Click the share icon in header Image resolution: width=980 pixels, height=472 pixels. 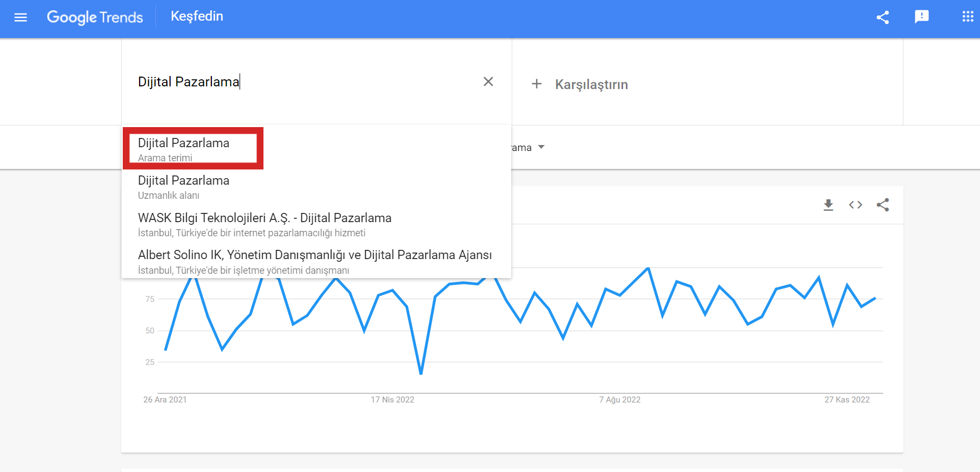[x=883, y=17]
